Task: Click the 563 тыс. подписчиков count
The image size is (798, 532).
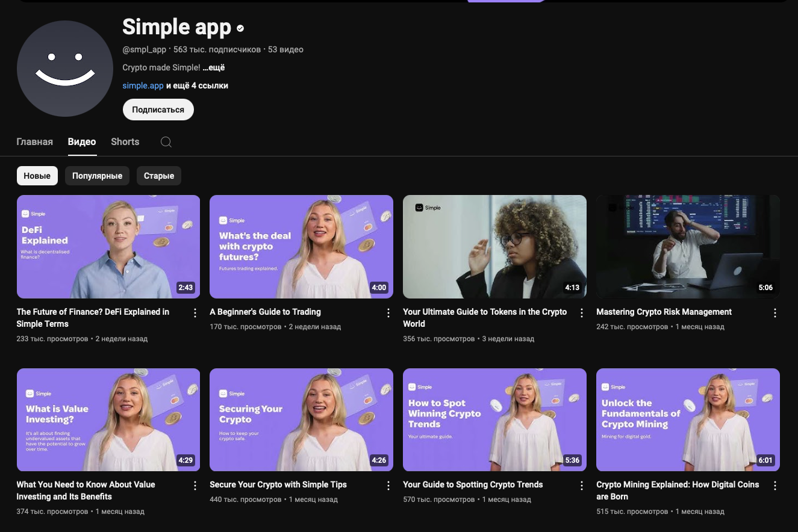Action: click(x=217, y=49)
